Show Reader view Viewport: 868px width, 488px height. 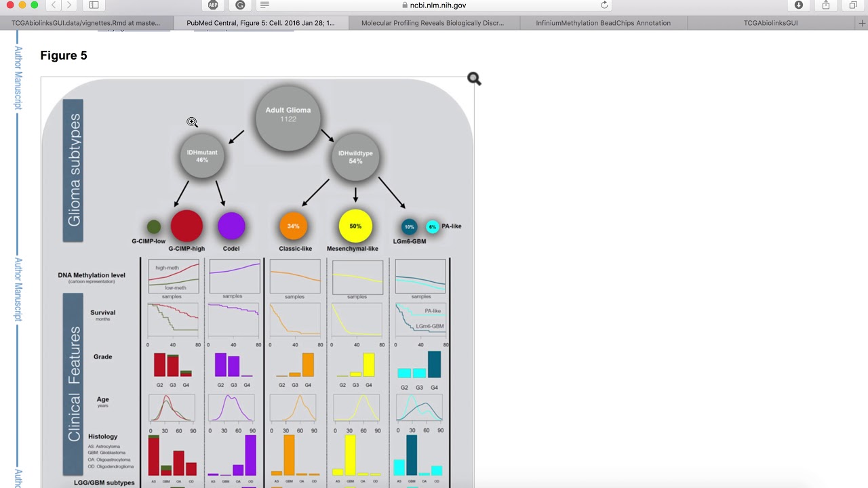click(264, 5)
